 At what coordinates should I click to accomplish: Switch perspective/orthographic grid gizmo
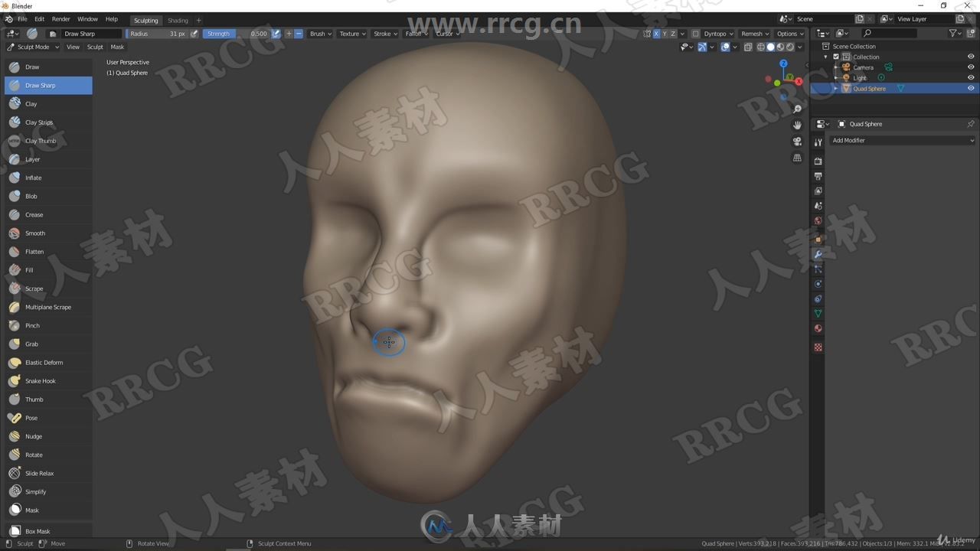[797, 158]
